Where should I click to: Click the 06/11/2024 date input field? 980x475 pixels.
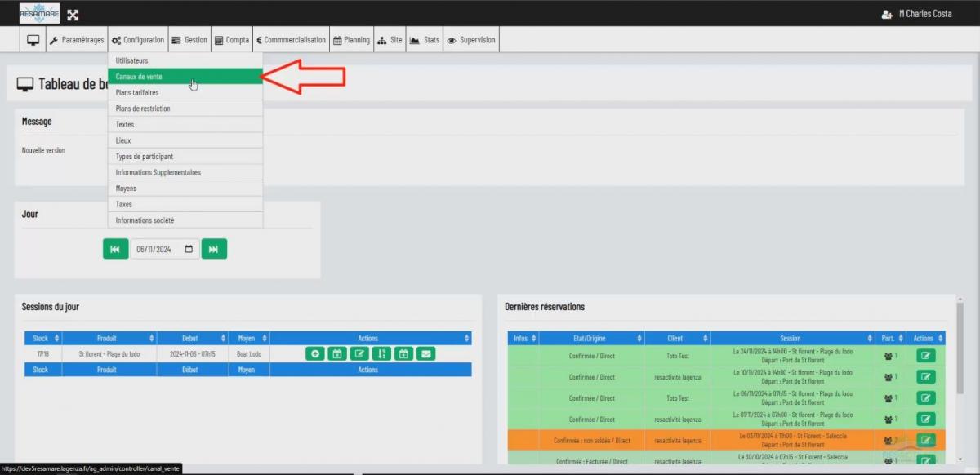pos(165,249)
